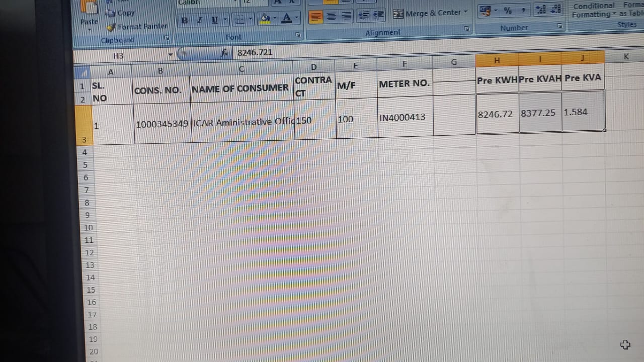This screenshot has width=644, height=362.
Task: Open the Paste options dropdown arrow
Action: (90, 30)
